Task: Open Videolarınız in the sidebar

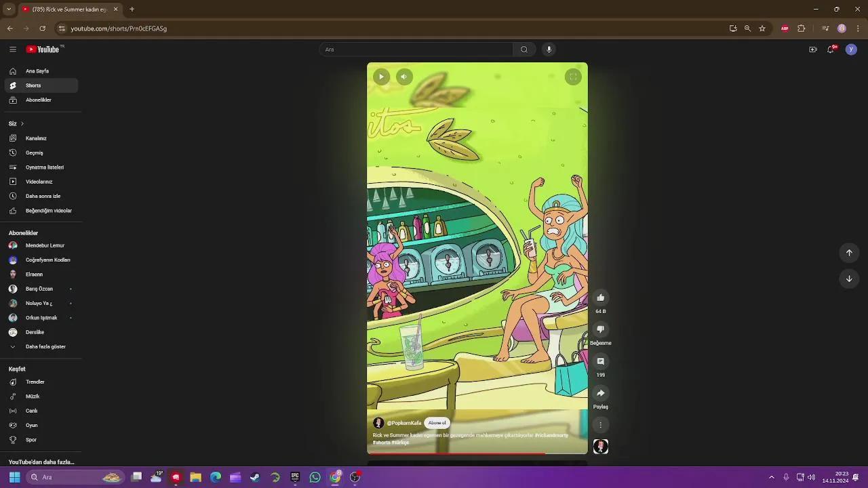Action: click(41, 182)
